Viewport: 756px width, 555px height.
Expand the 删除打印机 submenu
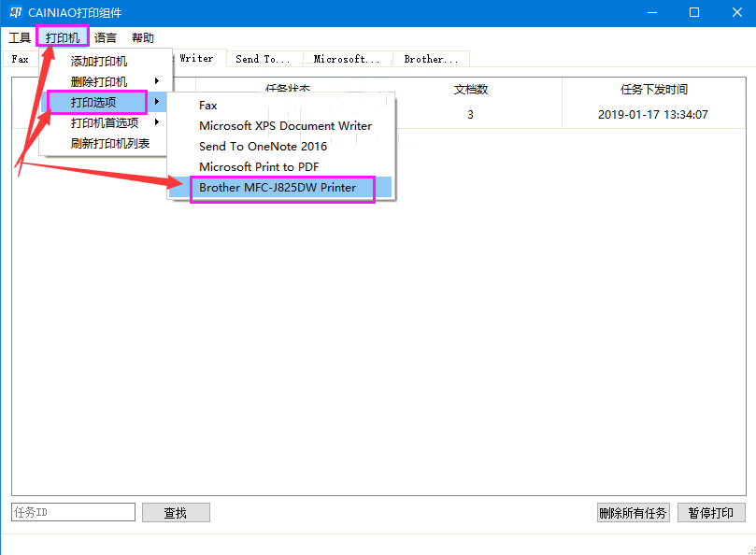point(99,81)
